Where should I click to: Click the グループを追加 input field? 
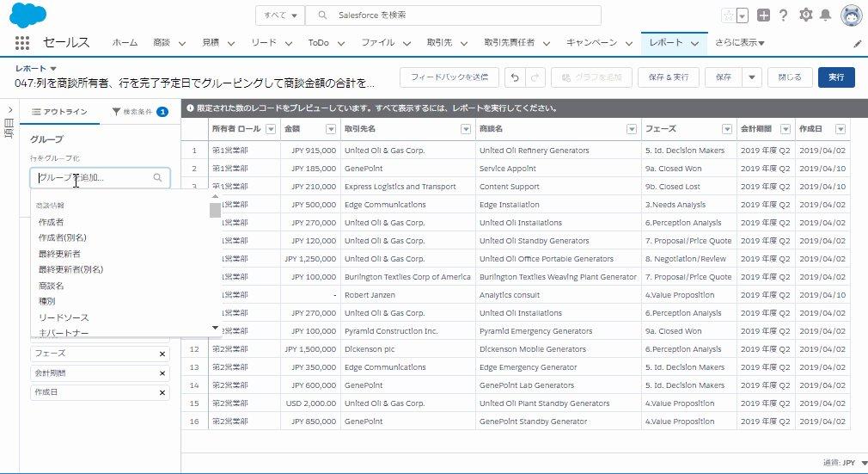(101, 177)
